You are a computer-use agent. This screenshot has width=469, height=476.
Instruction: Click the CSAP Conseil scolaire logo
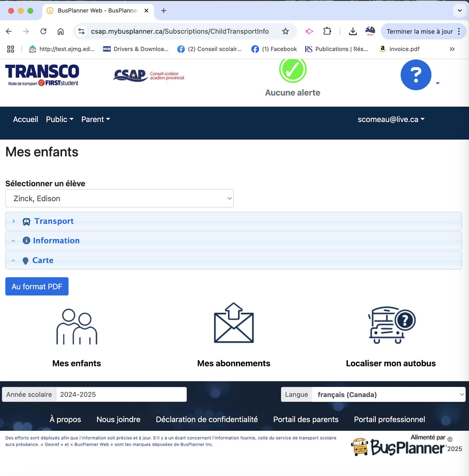click(149, 76)
